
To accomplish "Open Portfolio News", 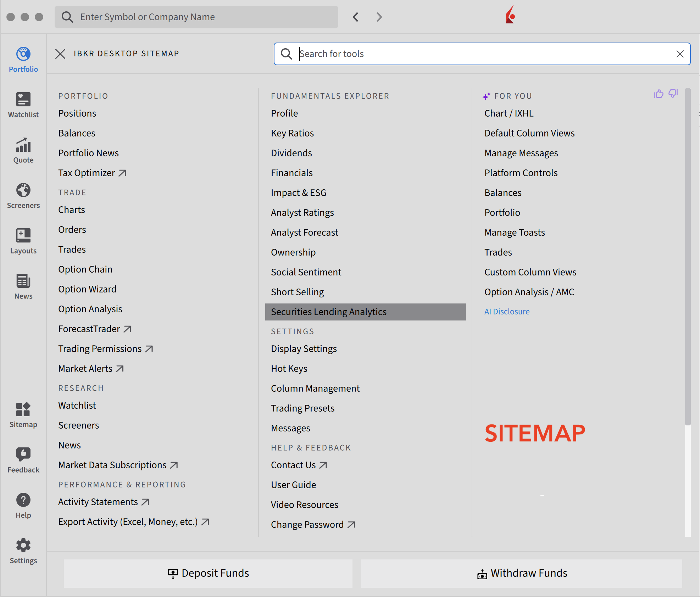I will [x=89, y=153].
